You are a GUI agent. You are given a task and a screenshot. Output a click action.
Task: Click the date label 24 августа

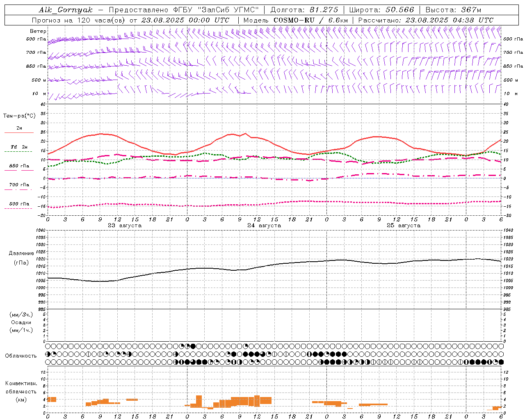(x=264, y=226)
